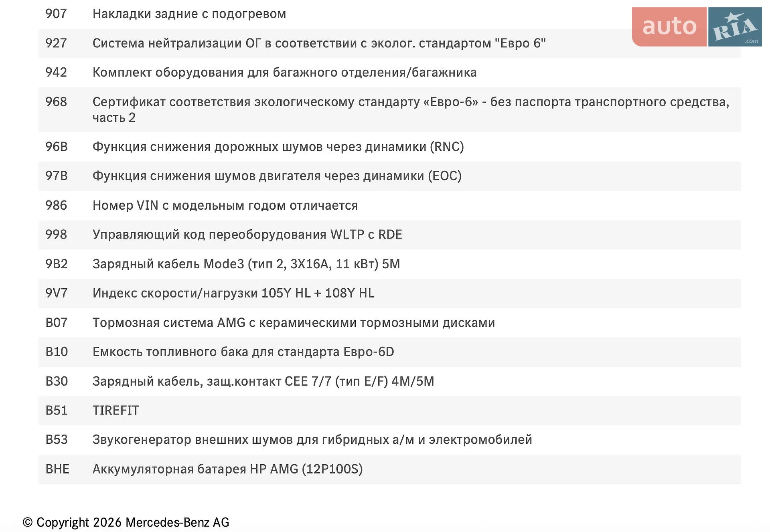Click the option code 9V7 label

56,293
